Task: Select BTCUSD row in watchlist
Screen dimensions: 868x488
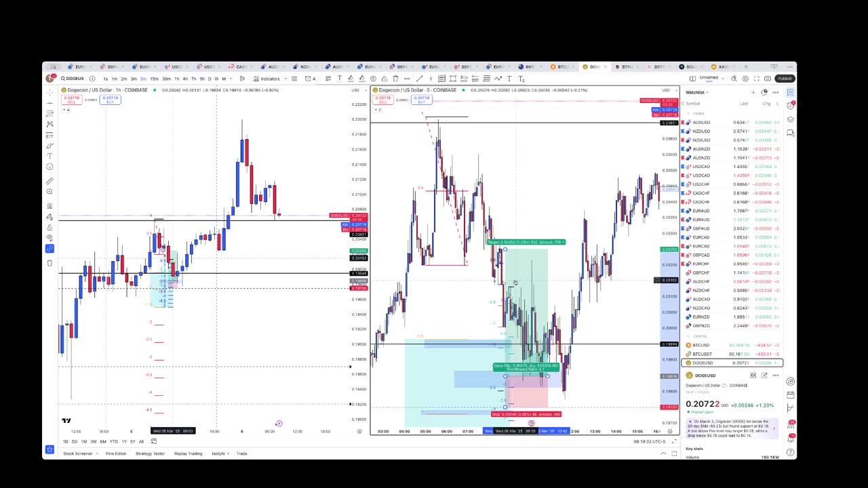Action: point(732,345)
